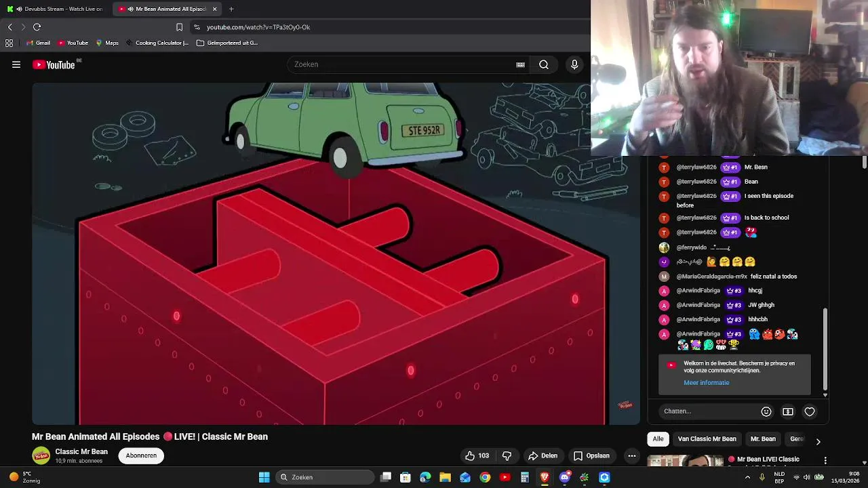The width and height of the screenshot is (868, 488).
Task: Click the browser page scrollbar
Action: [864, 163]
